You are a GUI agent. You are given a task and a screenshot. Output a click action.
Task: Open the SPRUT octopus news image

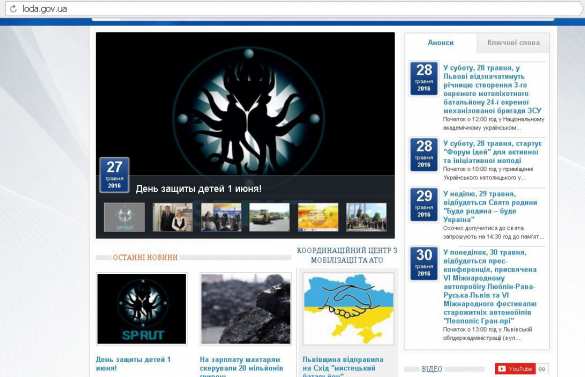click(142, 309)
